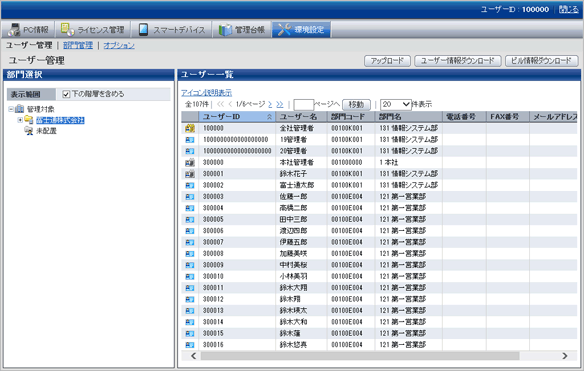Click user icon for 19管理者 row
The height and width of the screenshot is (371, 584).
point(190,140)
